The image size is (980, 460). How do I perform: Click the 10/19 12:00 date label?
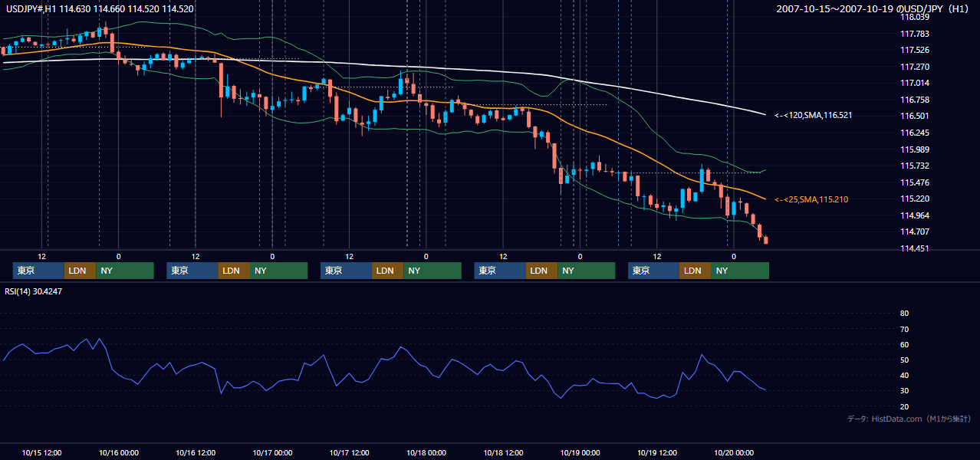tap(657, 452)
